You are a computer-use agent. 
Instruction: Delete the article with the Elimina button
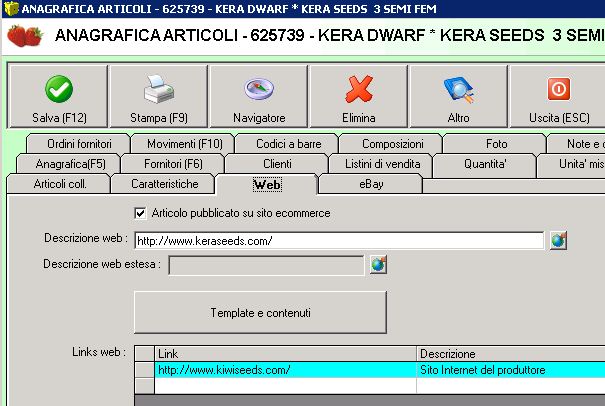pos(358,96)
